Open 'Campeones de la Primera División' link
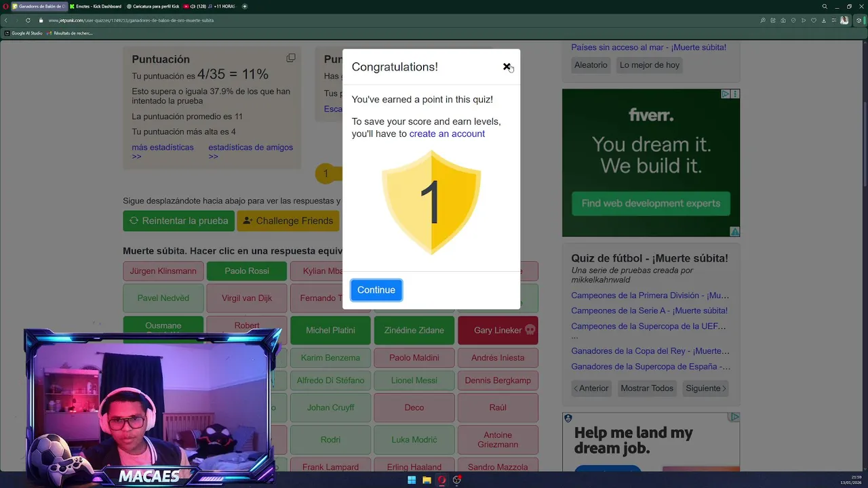This screenshot has width=868, height=488. (650, 296)
